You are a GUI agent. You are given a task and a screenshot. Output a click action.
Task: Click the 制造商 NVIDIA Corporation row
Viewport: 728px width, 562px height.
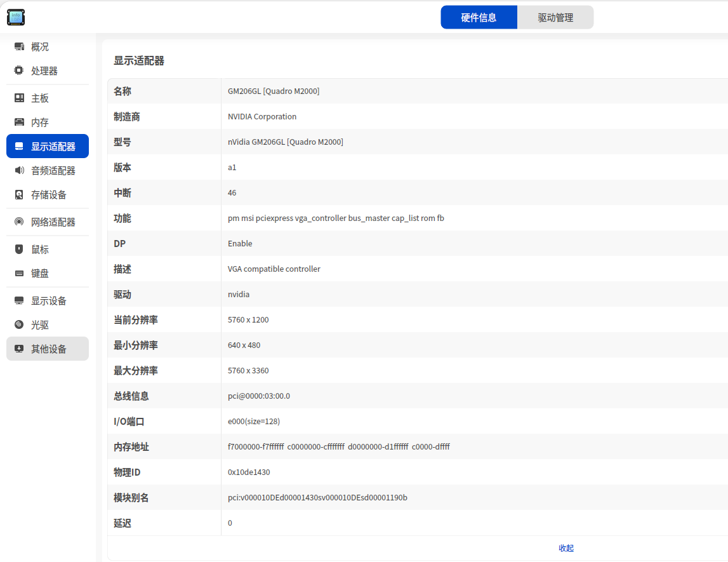pos(418,117)
